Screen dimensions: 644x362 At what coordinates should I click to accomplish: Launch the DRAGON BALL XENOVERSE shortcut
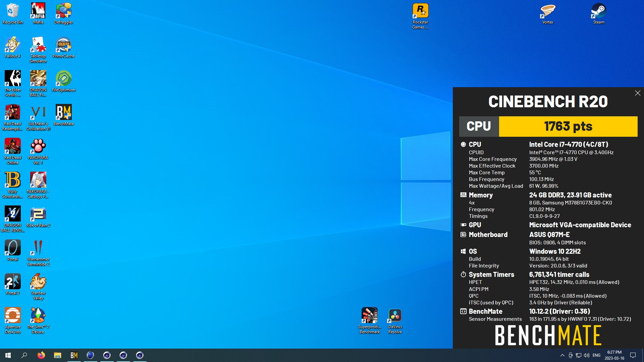13,219
